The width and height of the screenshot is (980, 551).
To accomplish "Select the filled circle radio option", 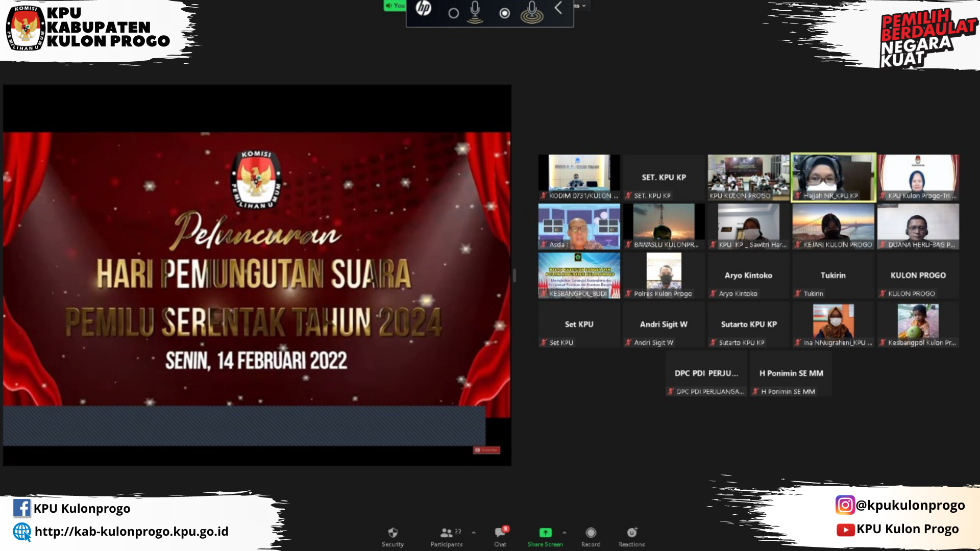I will (x=504, y=14).
